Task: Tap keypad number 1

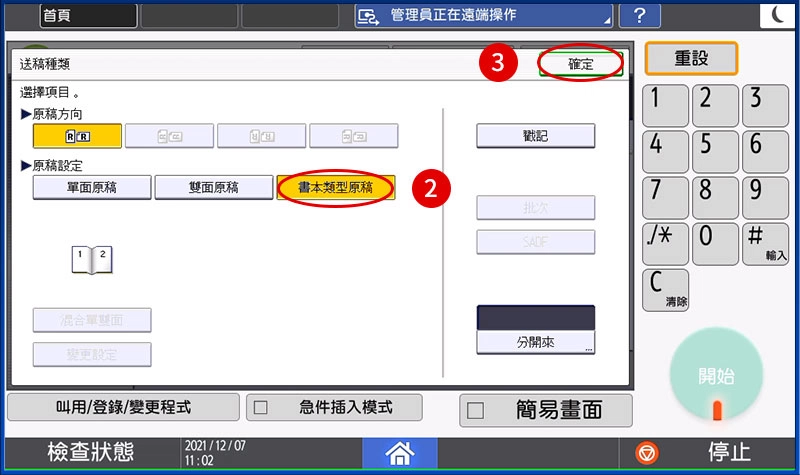Action: point(665,106)
